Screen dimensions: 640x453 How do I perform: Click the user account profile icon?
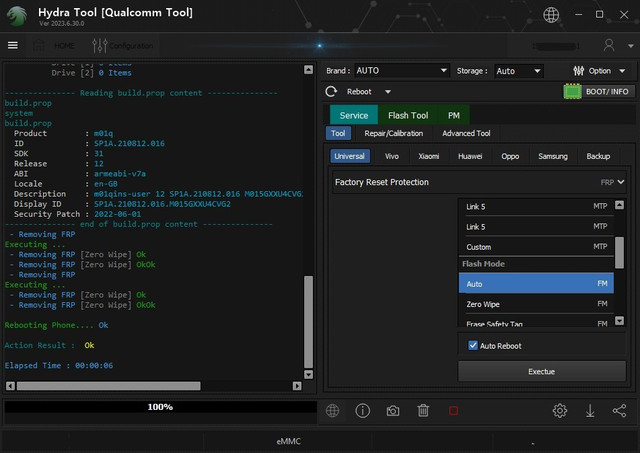click(609, 45)
